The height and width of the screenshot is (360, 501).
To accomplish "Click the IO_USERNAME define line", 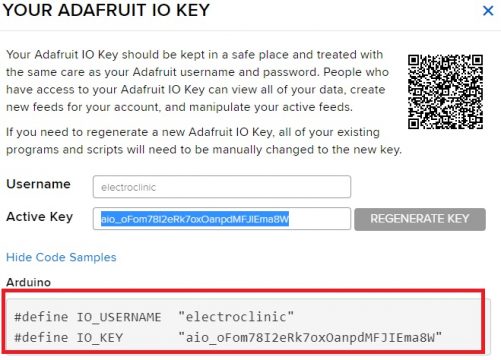I will pos(154,317).
